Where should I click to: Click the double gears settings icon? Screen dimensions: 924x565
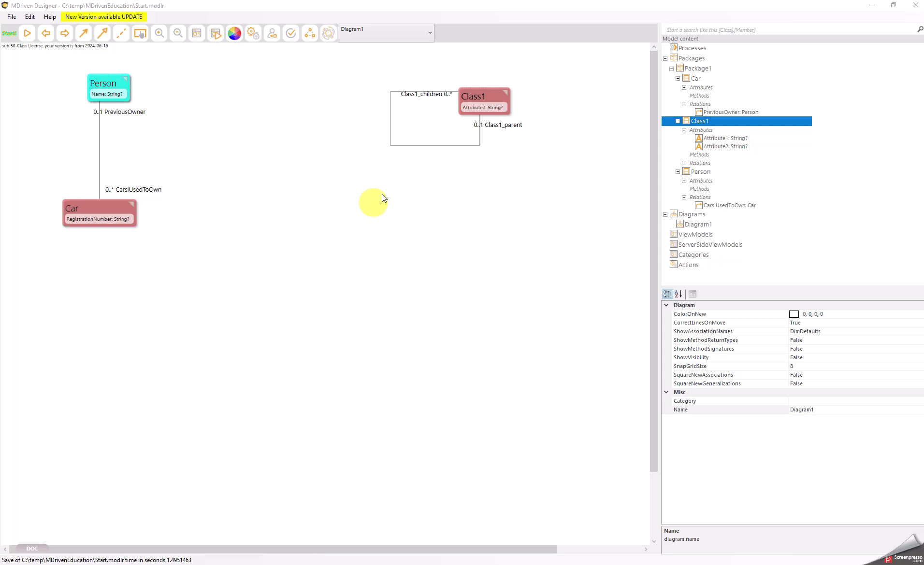(x=253, y=33)
